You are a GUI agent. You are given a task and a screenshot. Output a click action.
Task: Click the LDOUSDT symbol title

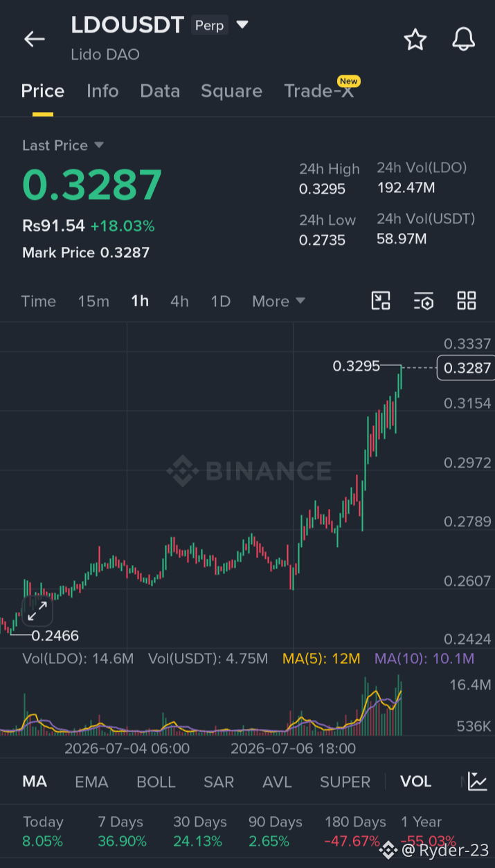[127, 25]
